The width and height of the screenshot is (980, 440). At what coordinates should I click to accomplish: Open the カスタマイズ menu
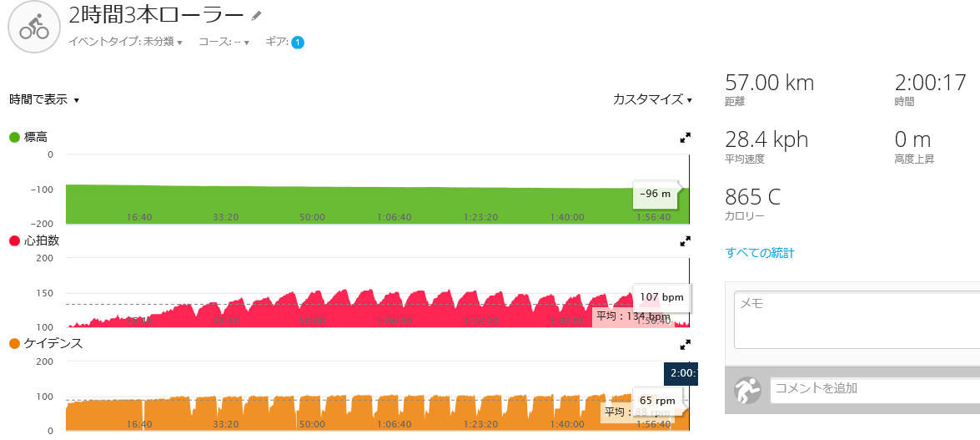click(x=652, y=99)
